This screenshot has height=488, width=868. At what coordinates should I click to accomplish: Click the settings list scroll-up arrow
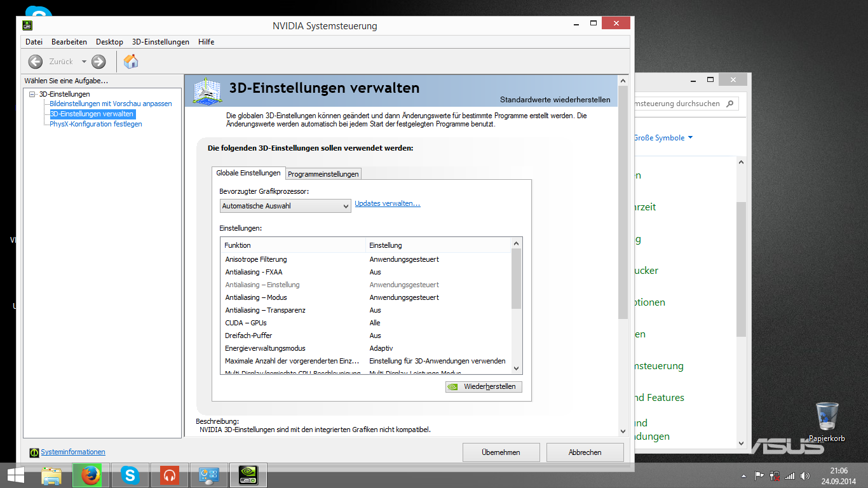[x=517, y=243]
